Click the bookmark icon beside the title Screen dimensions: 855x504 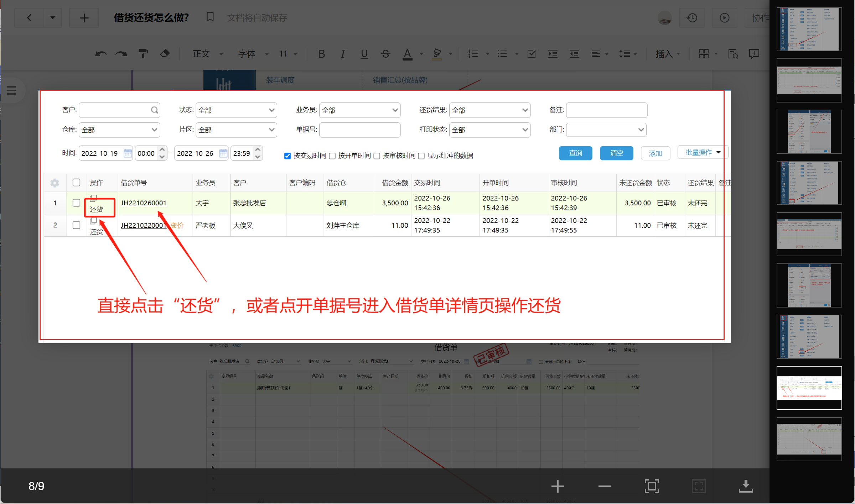click(x=210, y=17)
